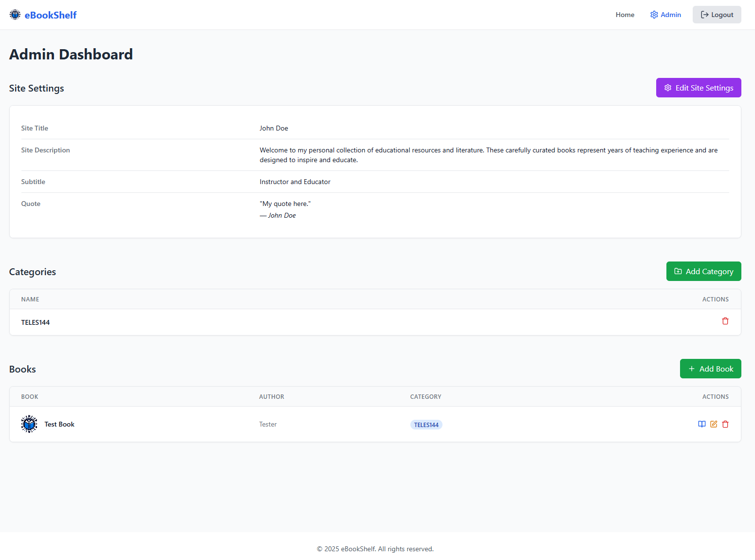755x560 pixels.
Task: Click the Admin gear icon
Action: pyautogui.click(x=654, y=15)
